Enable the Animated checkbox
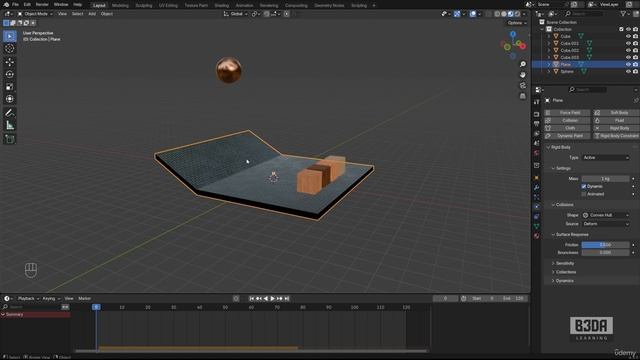The width and height of the screenshot is (640, 360). [x=584, y=194]
